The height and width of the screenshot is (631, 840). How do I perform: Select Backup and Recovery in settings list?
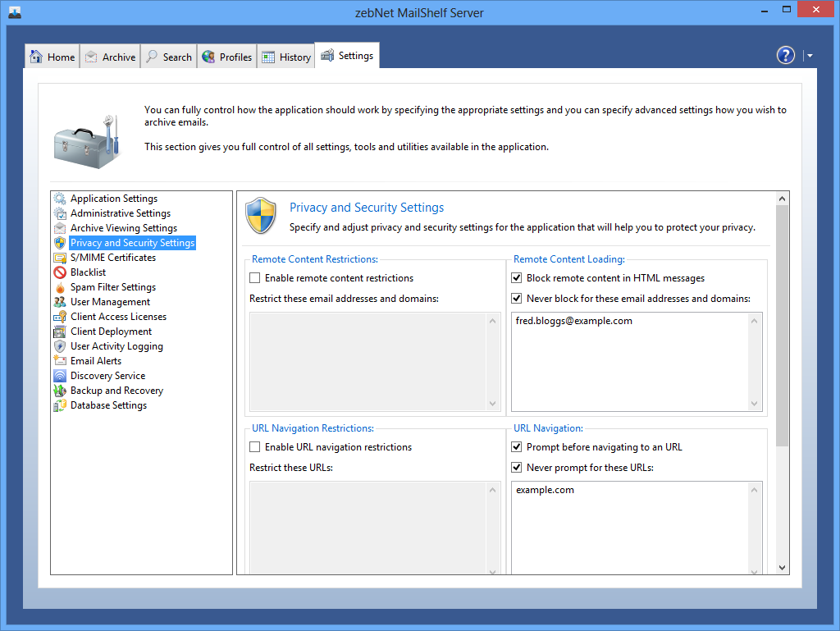tap(116, 391)
